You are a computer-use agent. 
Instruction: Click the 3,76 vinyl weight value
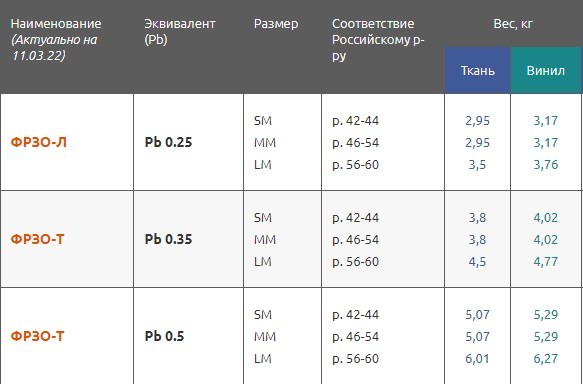546,165
